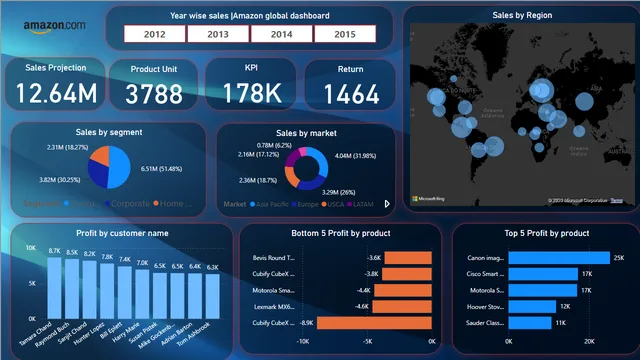Select the KPI 178K card
This screenshot has width=640, height=360.
(251, 84)
